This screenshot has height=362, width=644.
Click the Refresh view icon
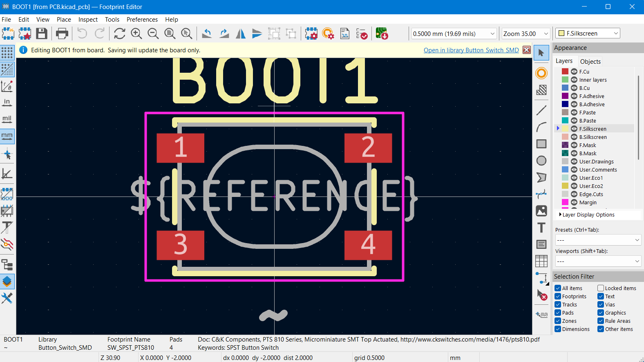(x=119, y=34)
